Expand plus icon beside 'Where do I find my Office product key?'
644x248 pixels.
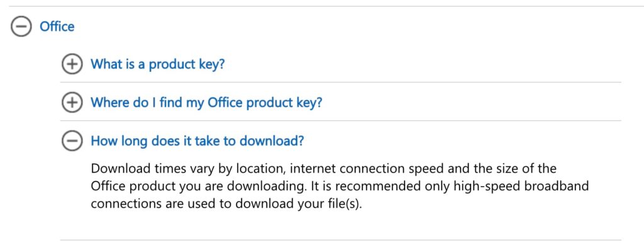click(x=72, y=103)
